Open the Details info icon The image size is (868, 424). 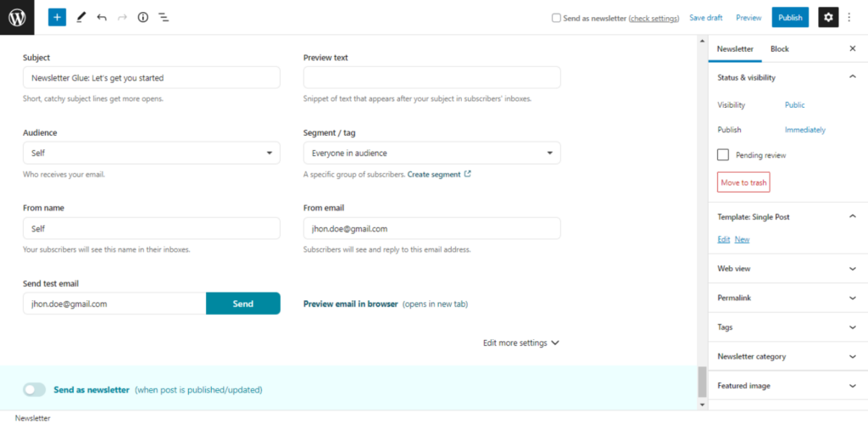[x=142, y=17]
